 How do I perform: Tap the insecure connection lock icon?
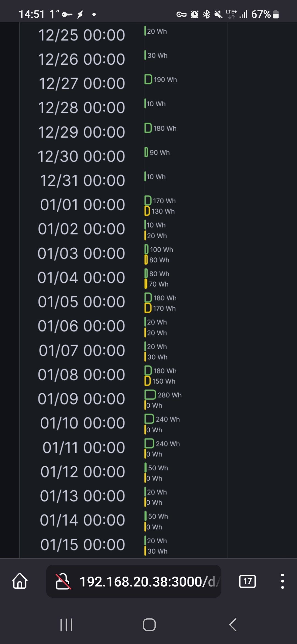63,581
